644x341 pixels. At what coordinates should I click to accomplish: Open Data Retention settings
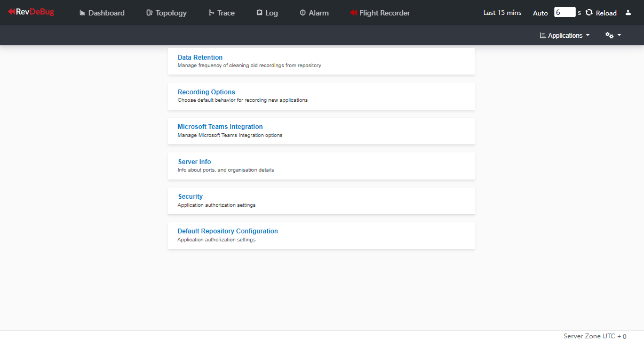click(x=200, y=58)
